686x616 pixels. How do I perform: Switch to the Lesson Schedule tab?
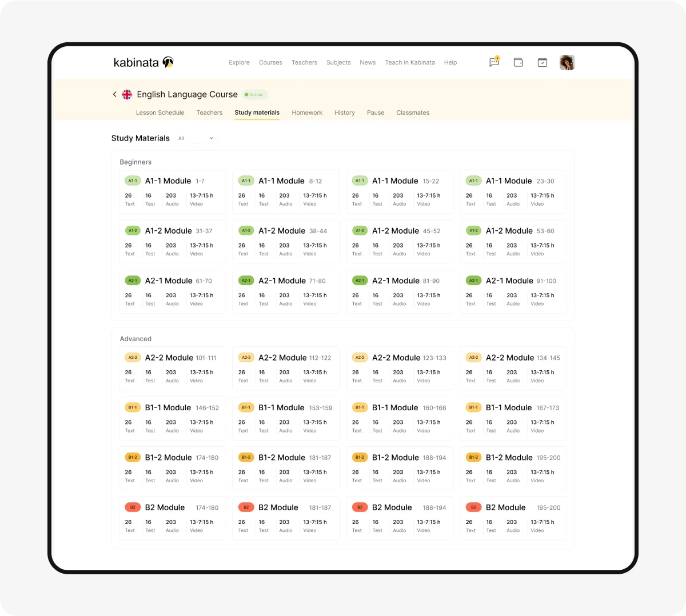[x=160, y=113]
